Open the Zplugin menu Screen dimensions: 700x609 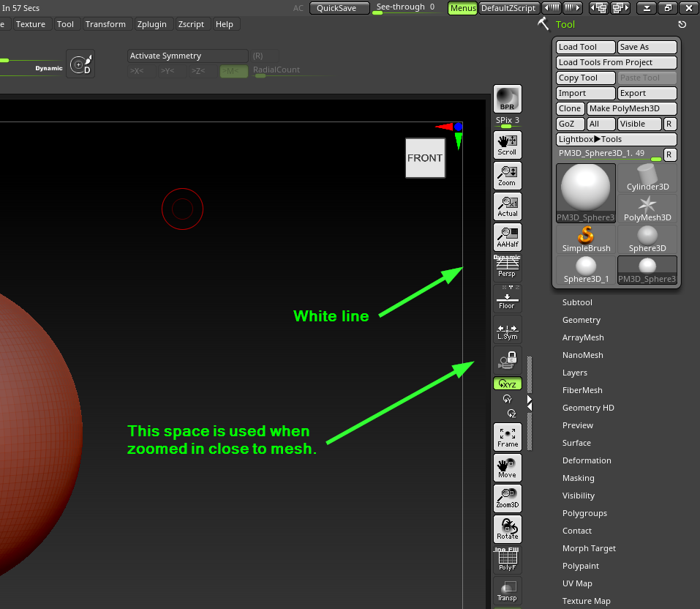[x=152, y=24]
